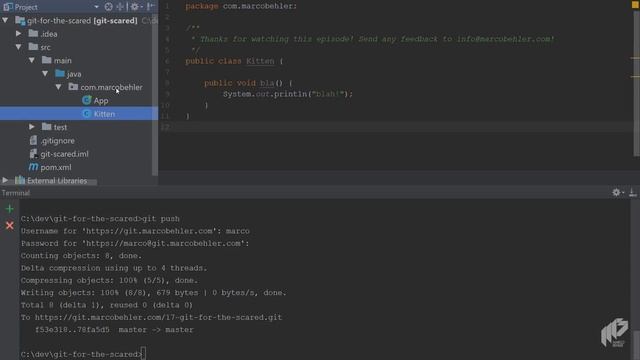
Task: Click the Kitten class icon
Action: click(87, 113)
